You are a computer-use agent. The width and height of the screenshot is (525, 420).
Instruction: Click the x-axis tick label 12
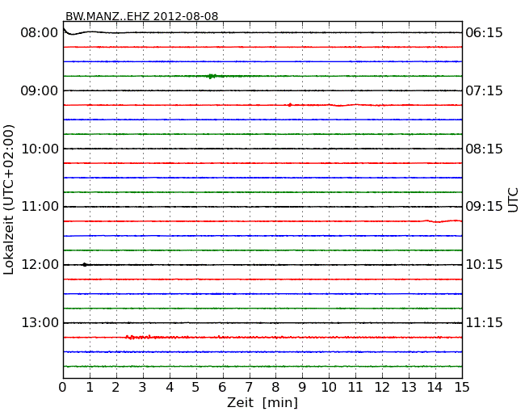[382, 388]
